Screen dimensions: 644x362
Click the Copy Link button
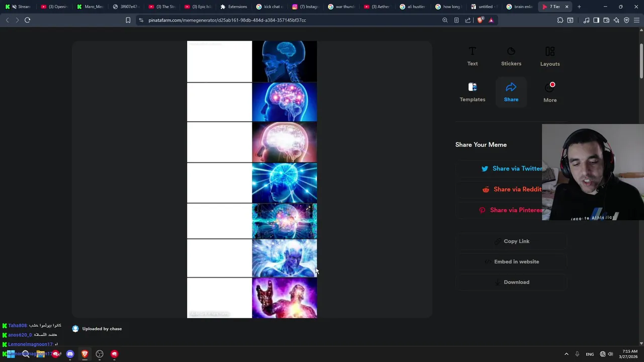click(x=511, y=241)
